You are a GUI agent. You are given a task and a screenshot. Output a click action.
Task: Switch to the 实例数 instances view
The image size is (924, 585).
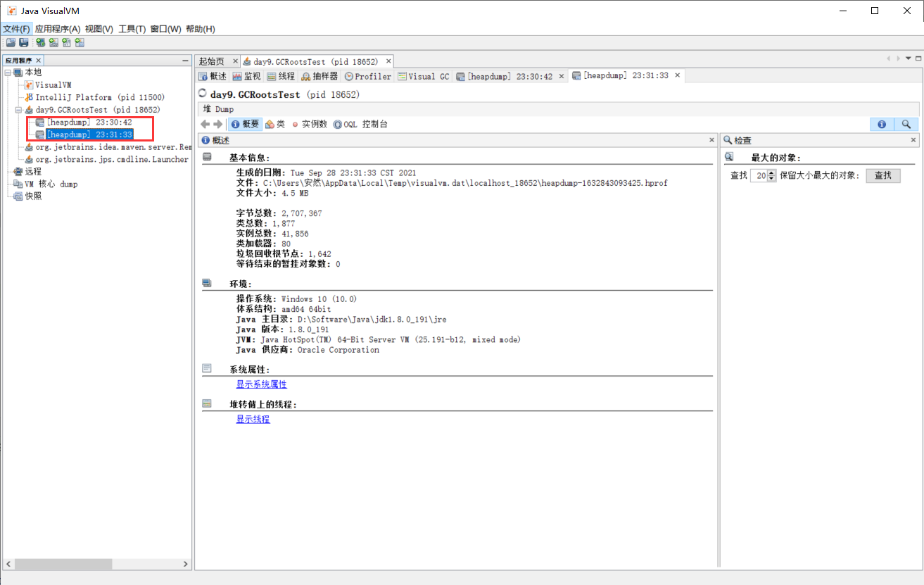310,124
